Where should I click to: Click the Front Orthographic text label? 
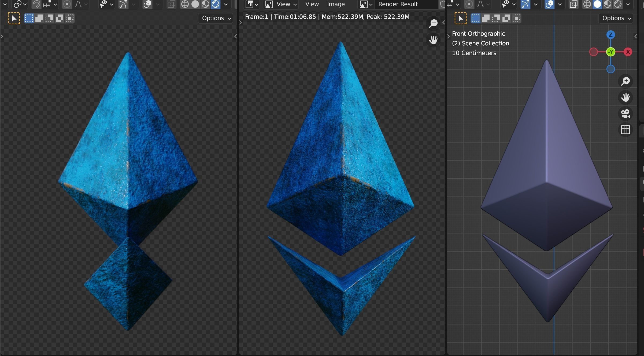coord(478,34)
